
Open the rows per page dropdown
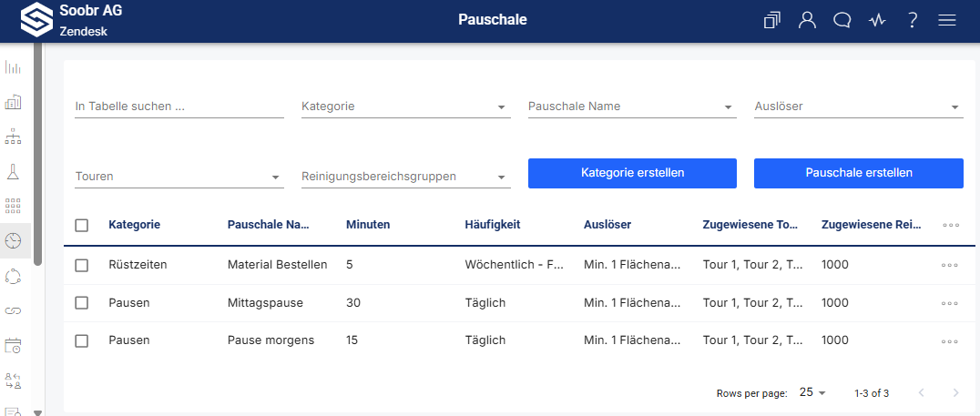point(812,392)
